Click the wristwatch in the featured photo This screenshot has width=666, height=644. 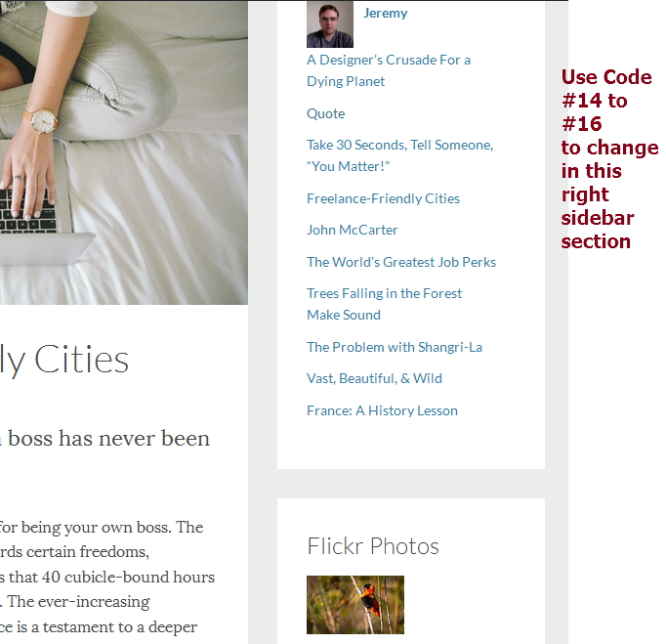pyautogui.click(x=42, y=121)
